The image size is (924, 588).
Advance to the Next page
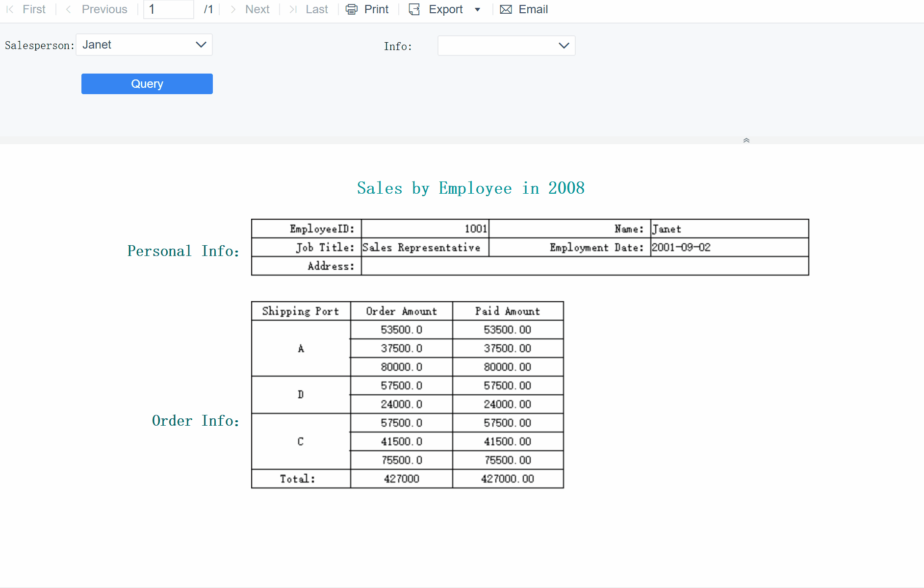pyautogui.click(x=250, y=9)
